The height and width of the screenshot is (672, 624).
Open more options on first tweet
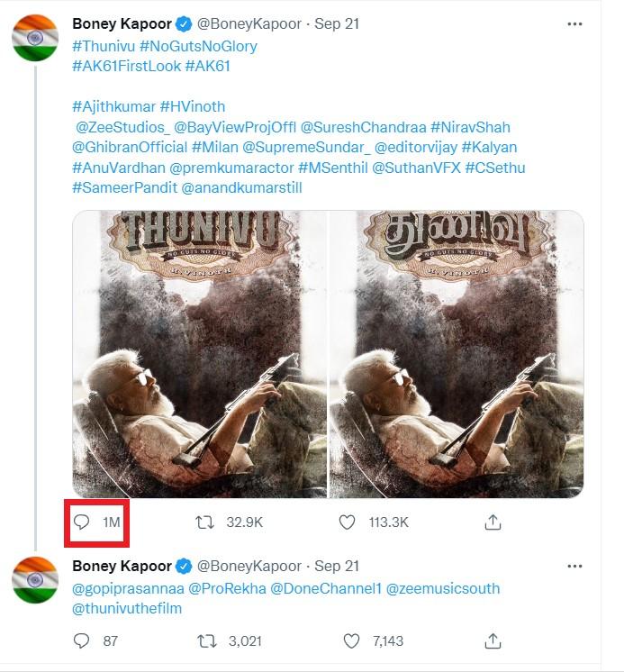pos(574,24)
